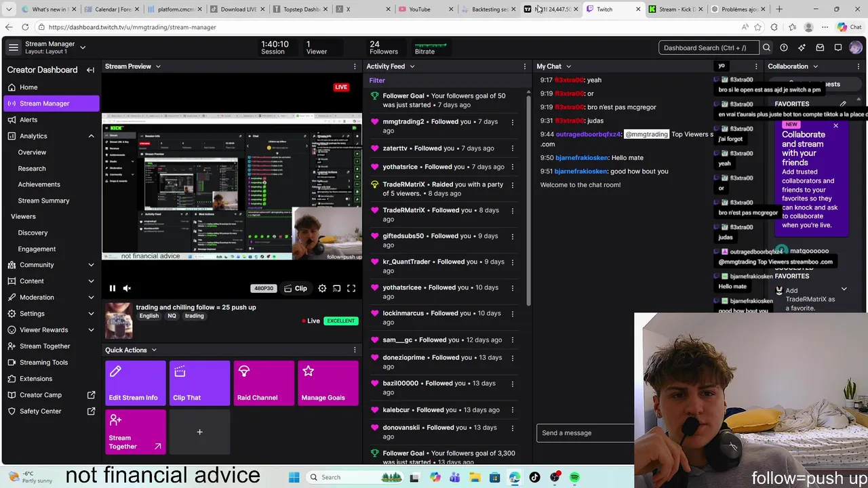Viewport: 868px width, 488px height.
Task: Pause the stream preview playback
Action: click(x=113, y=288)
